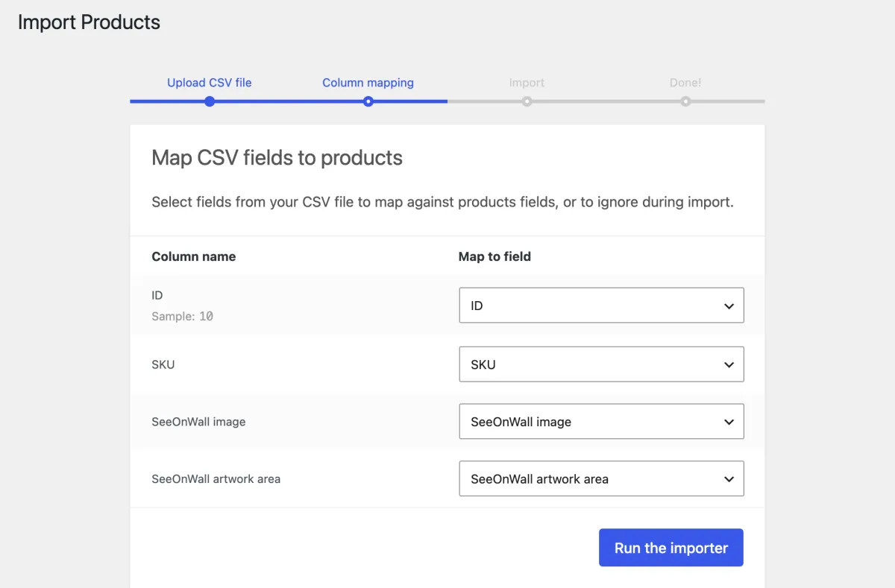Click the Import step dot
Screen dimensions: 895x588
(x=527, y=101)
